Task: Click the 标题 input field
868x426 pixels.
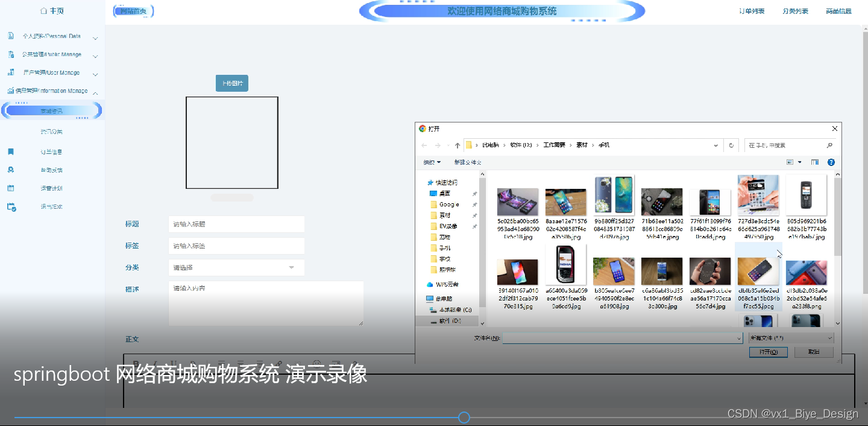Action: point(236,224)
